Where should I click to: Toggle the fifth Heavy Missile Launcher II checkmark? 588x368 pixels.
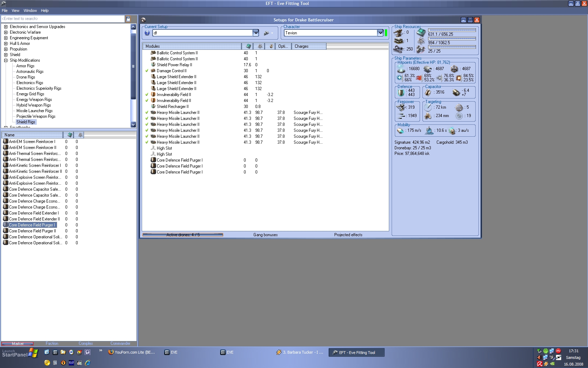147,136
